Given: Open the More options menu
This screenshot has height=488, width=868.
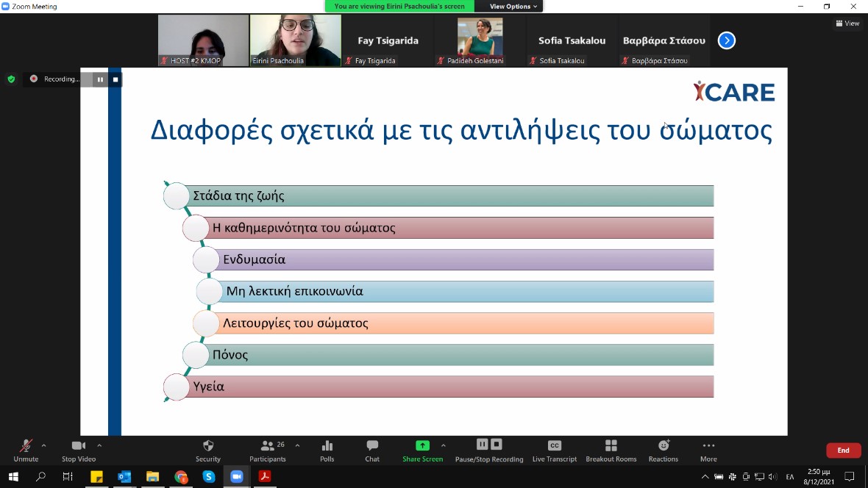Looking at the screenshot, I should pos(708,450).
